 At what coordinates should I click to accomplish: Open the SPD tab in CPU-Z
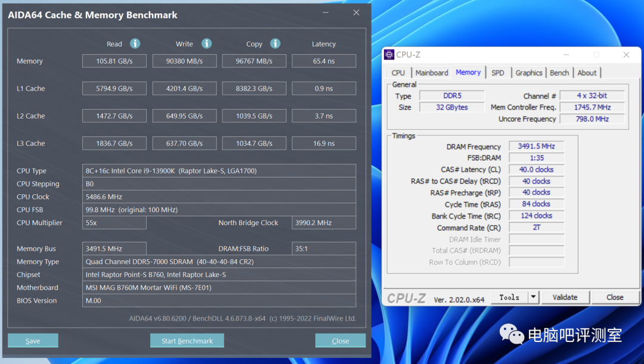(x=498, y=73)
